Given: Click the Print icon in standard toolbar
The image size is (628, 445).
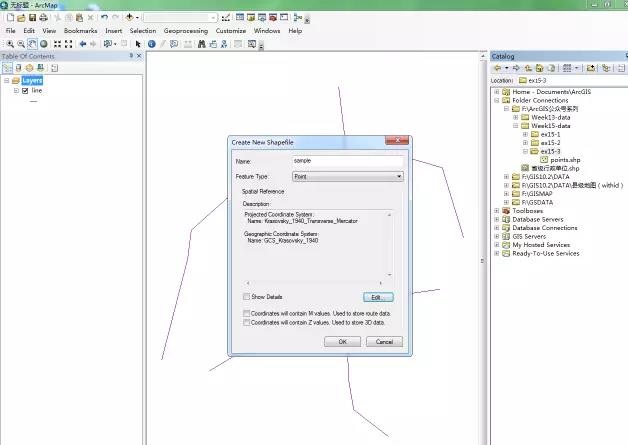Looking at the screenshot, I should (x=43, y=17).
